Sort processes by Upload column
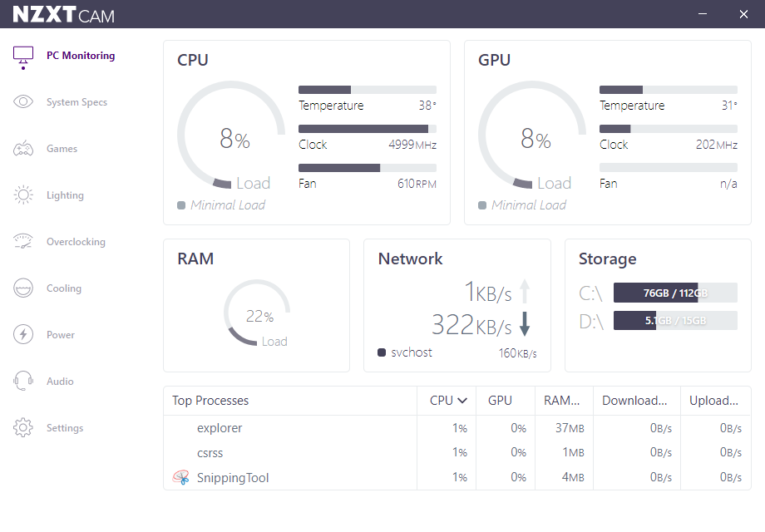The height and width of the screenshot is (532, 765). 713,401
